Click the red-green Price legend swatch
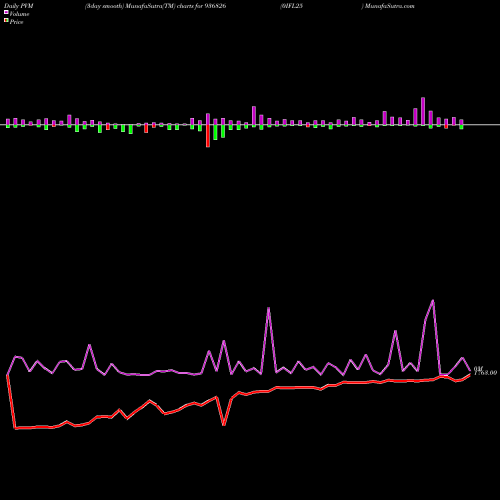 click(6, 21)
